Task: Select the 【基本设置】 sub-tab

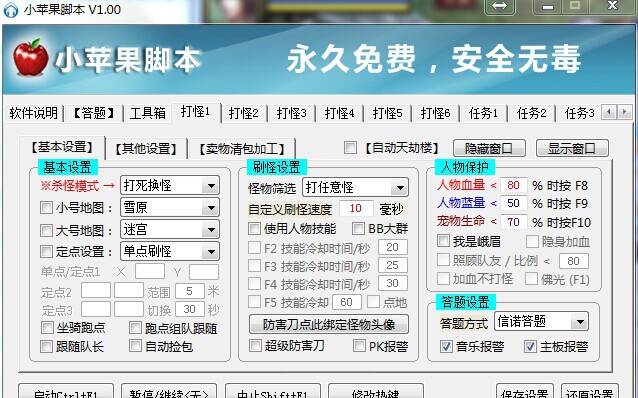Action: point(62,147)
